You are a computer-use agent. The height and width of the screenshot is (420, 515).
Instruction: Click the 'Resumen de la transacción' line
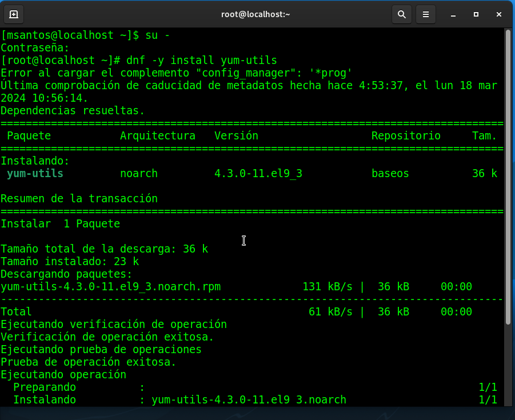(79, 199)
